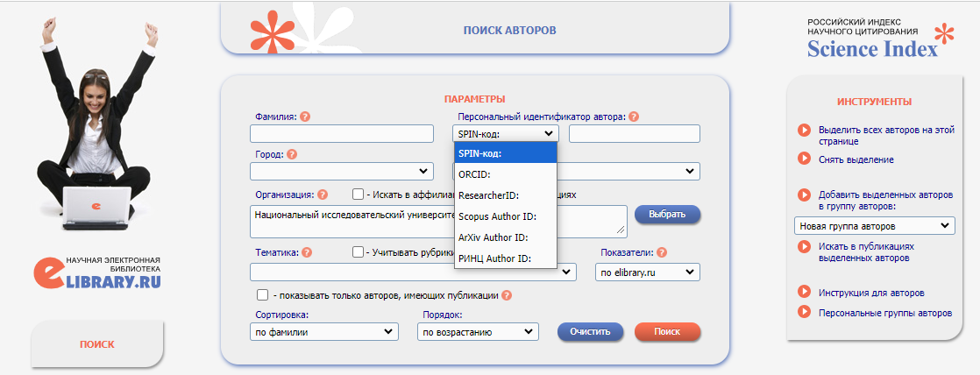Expand the Порядок dropdown

pos(478,332)
